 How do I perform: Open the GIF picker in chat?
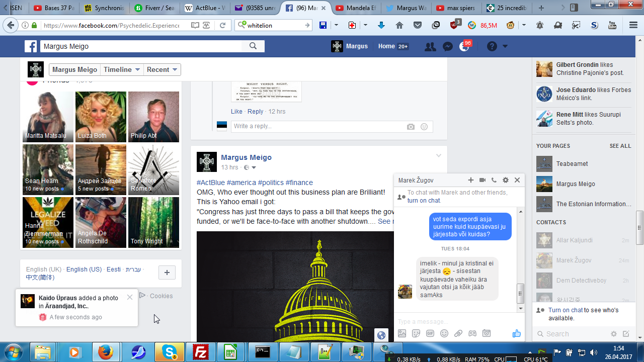point(430,333)
